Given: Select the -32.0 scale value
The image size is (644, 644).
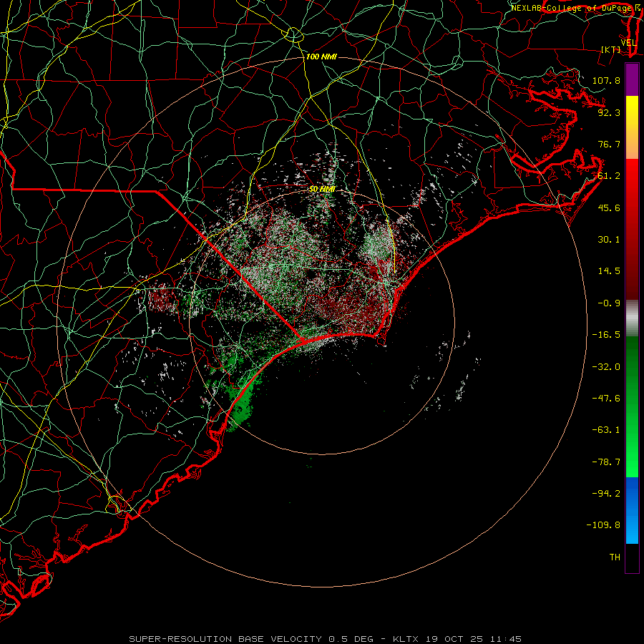Looking at the screenshot, I should click(x=606, y=367).
